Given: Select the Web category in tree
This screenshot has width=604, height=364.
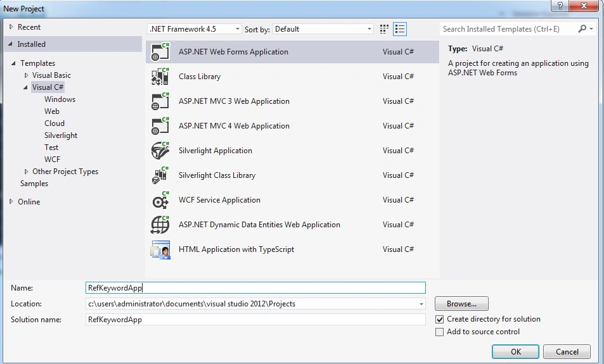Looking at the screenshot, I should pyautogui.click(x=52, y=111).
